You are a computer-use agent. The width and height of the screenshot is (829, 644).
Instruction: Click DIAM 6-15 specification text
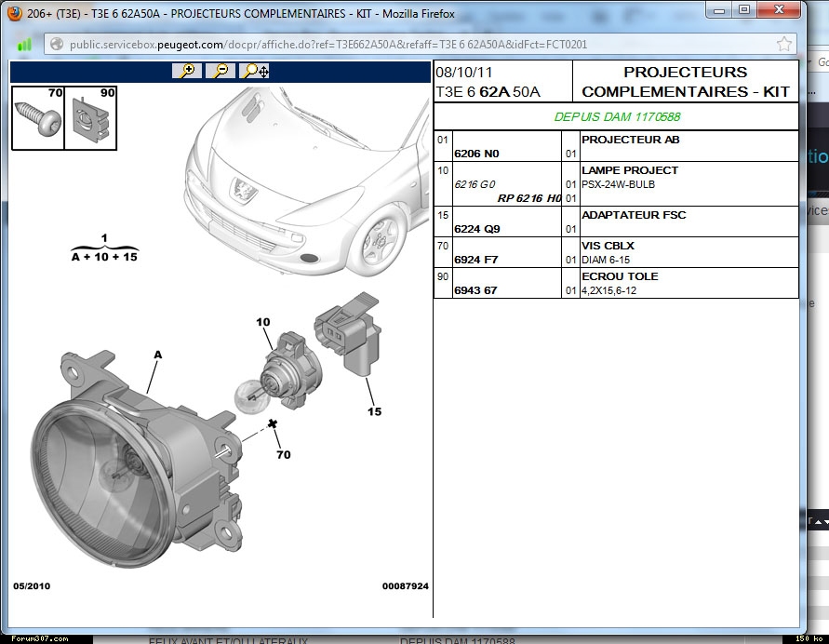606,260
